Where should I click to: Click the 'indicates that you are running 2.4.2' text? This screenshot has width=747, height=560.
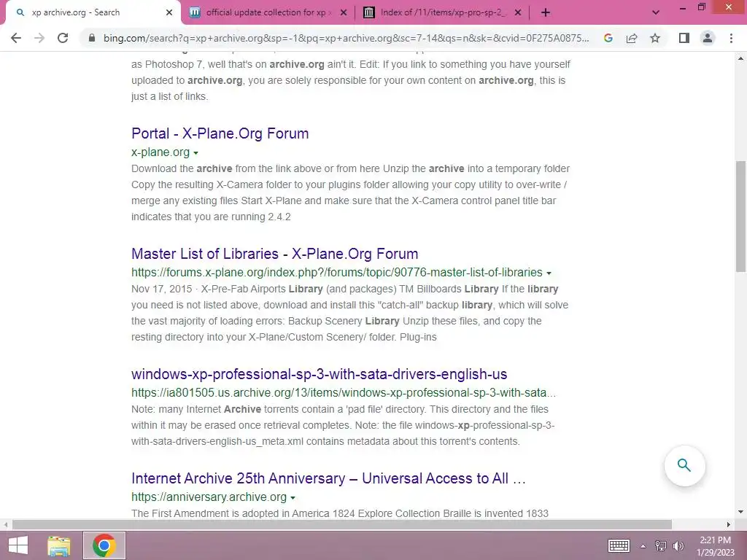click(x=211, y=217)
